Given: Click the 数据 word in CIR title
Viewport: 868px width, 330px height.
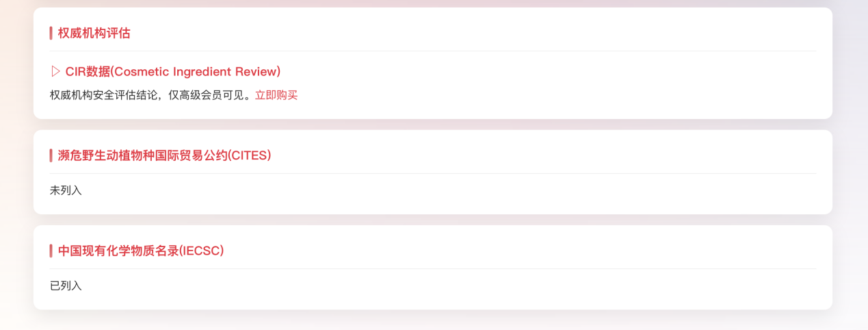Looking at the screenshot, I should point(96,72).
